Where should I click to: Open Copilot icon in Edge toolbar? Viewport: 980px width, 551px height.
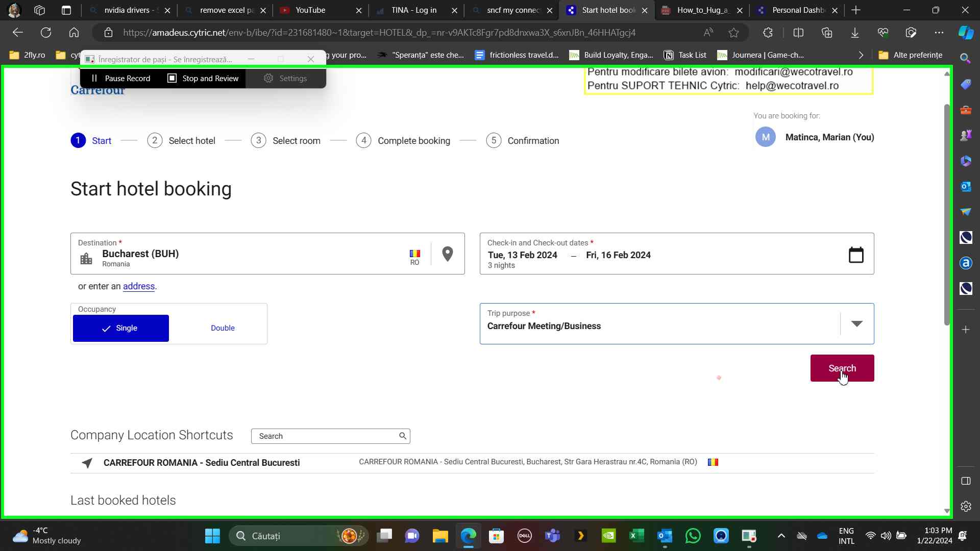965,33
